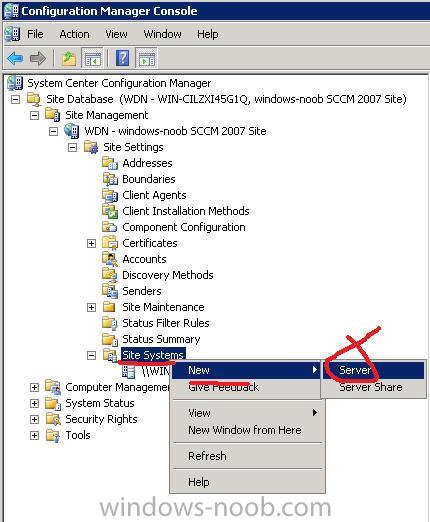The height and width of the screenshot is (522, 430).
Task: Toggle the Show/Hide Console Tree icon
Action: coord(93,58)
